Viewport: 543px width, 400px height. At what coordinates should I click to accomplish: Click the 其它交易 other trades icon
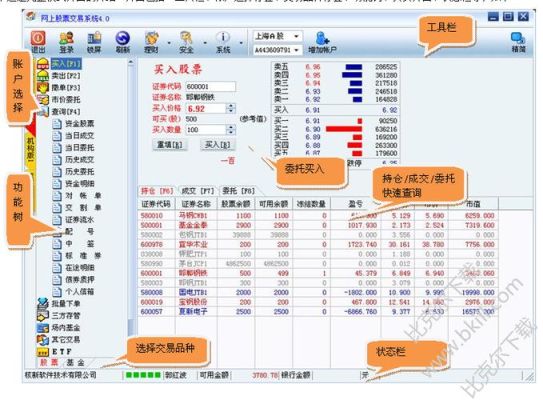pyautogui.click(x=43, y=340)
